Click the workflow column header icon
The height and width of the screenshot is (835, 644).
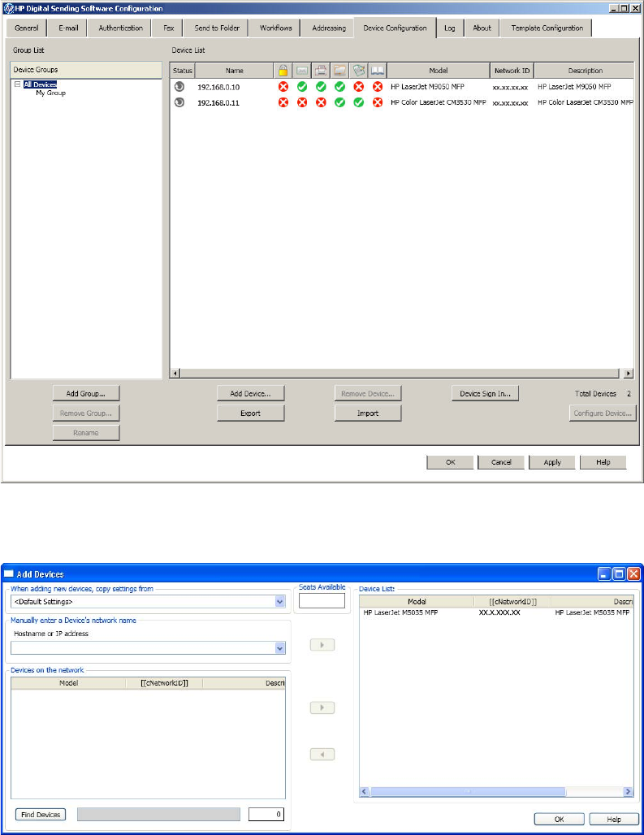click(x=359, y=71)
